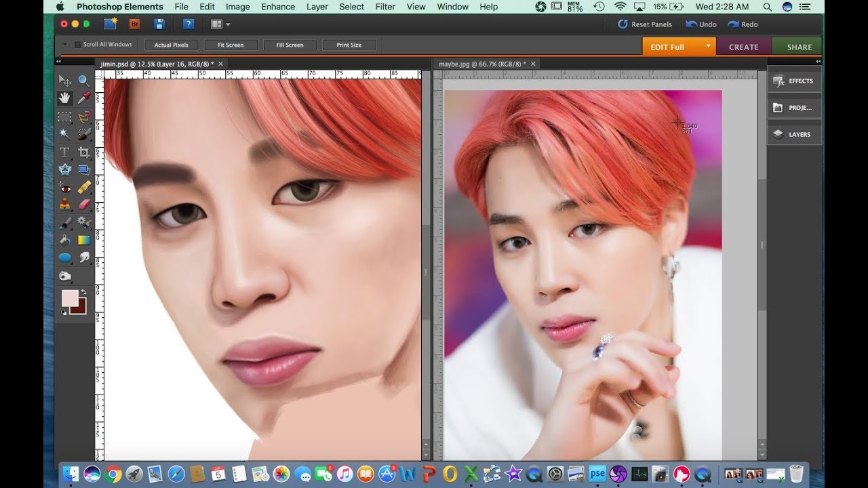Expand the toolbox double-arrow at top left
The image size is (868, 488).
58,62
